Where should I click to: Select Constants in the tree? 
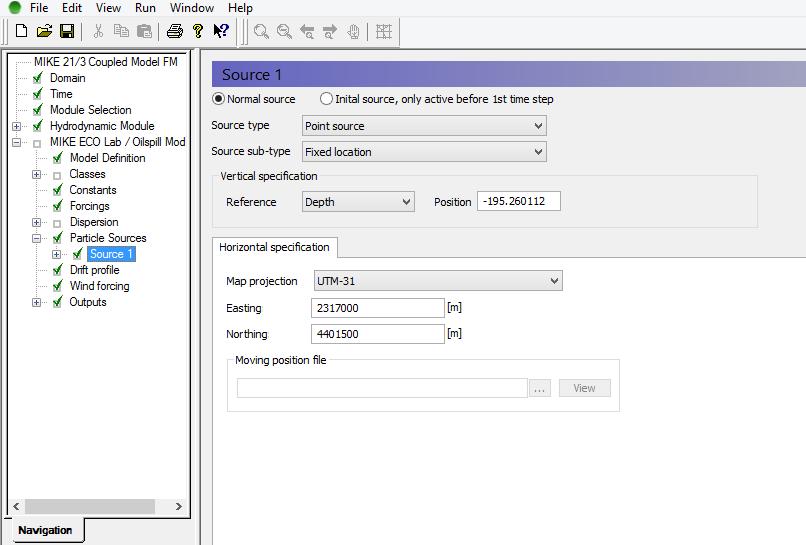pyautogui.click(x=93, y=190)
